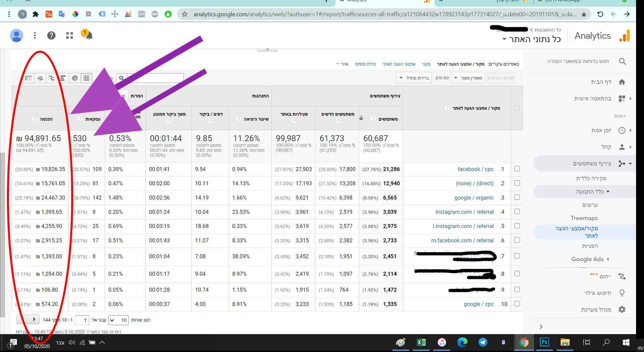Click the Home house icon

pyautogui.click(x=622, y=82)
